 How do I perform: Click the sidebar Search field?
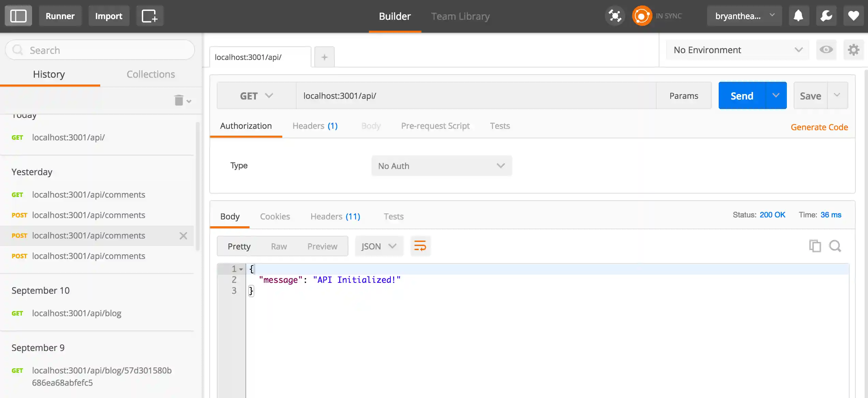click(100, 50)
